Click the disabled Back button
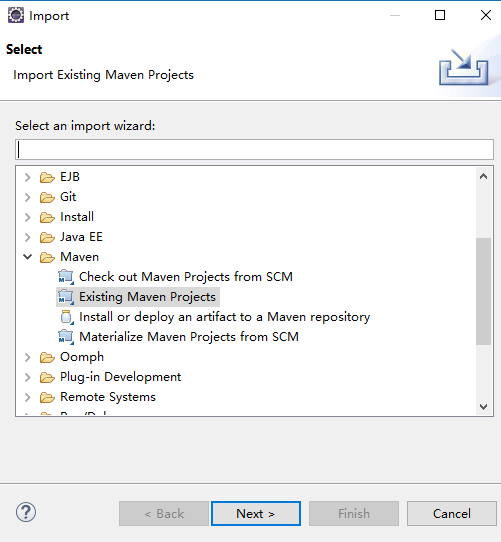The width and height of the screenshot is (501, 542). 164,514
